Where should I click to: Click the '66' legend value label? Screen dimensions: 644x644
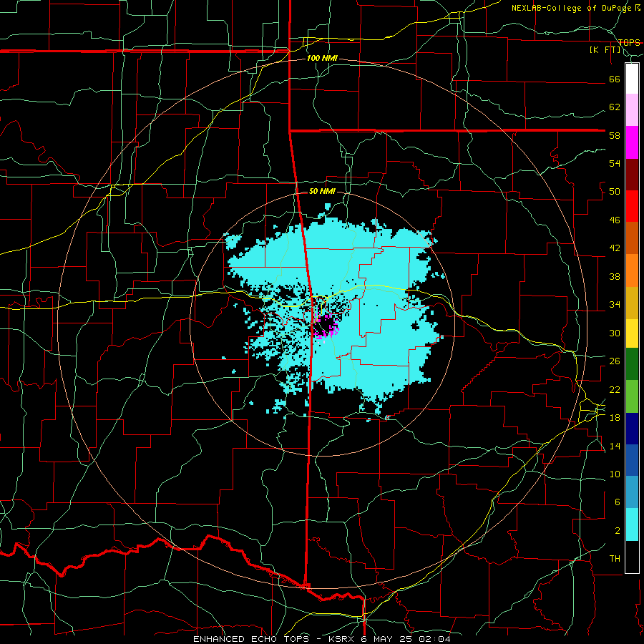click(x=615, y=79)
